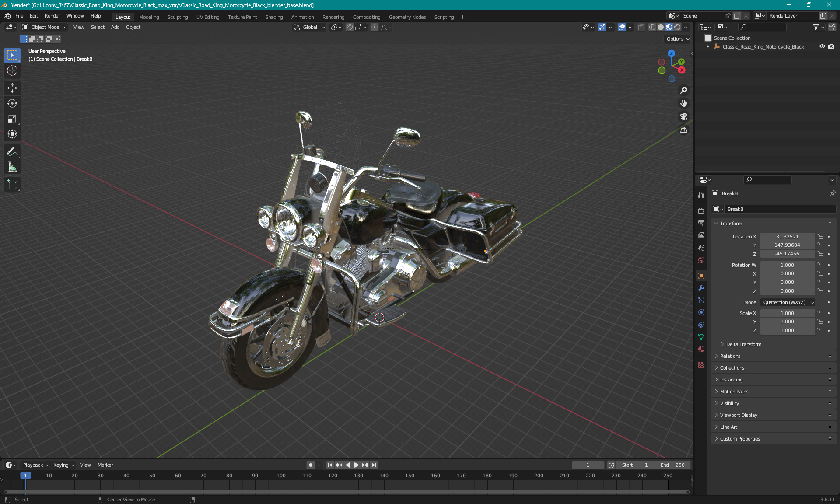Click the timeline Marker menu
The height and width of the screenshot is (504, 840).
click(x=105, y=465)
